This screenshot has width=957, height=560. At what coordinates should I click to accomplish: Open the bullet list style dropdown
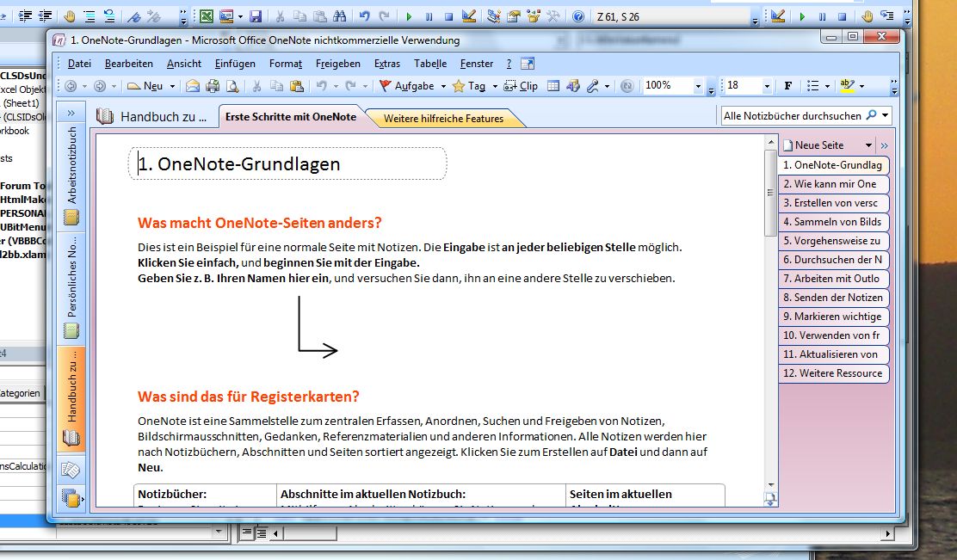click(827, 87)
